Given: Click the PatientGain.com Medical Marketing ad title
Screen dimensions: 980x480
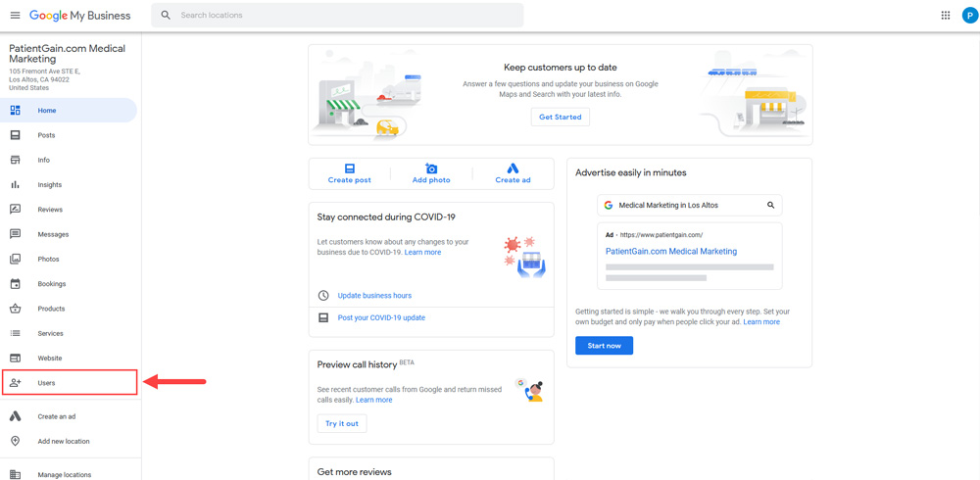Looking at the screenshot, I should tap(671, 251).
